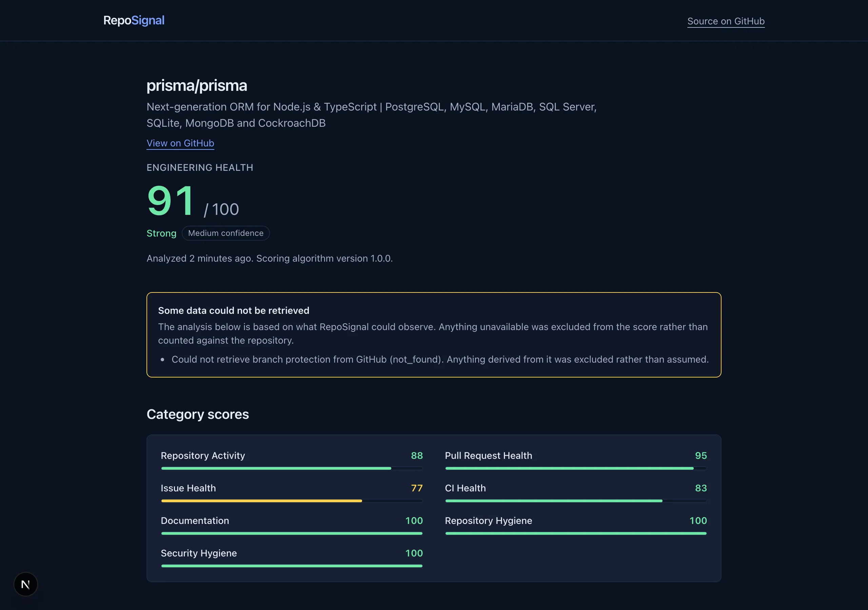Click the Pull Request Health score 95
868x610 pixels.
point(701,455)
